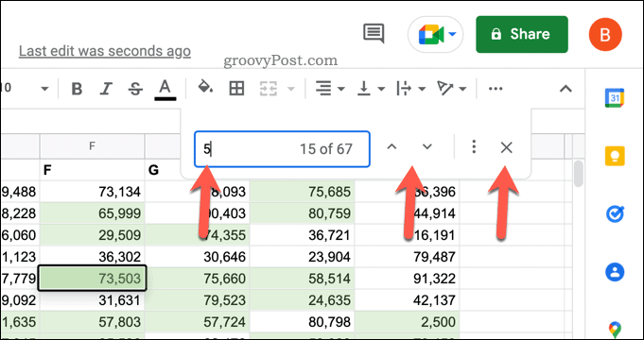The image size is (644, 340).
Task: Expand the Meet dropdown arrow
Action: click(453, 34)
